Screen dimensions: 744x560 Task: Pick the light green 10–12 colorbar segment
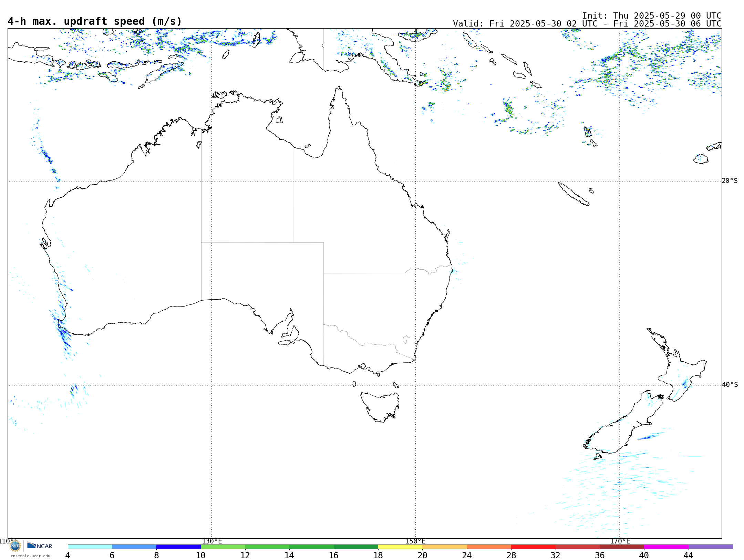coord(223,547)
